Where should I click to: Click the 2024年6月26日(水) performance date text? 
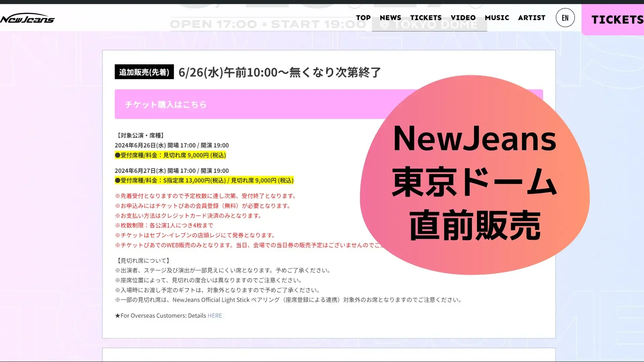[172, 145]
